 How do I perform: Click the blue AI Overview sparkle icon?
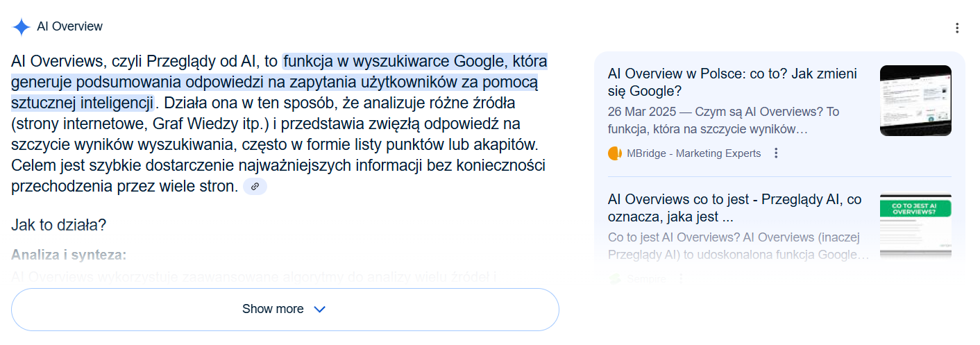coord(22,27)
